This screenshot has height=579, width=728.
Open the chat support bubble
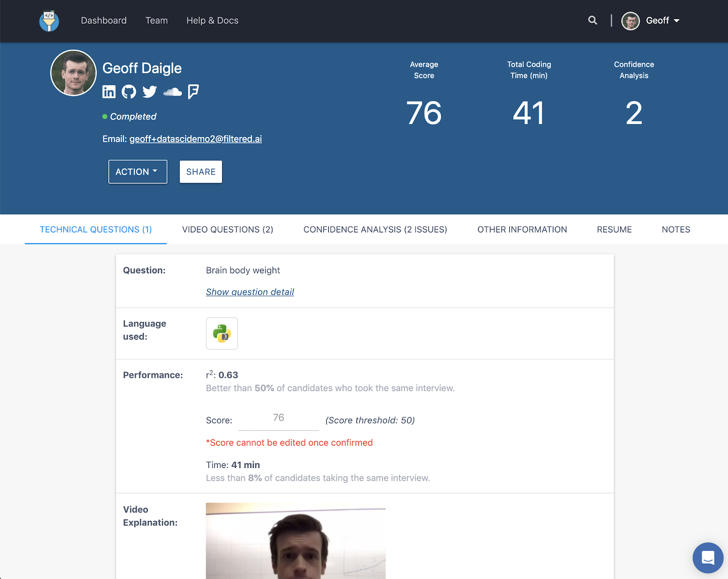pyautogui.click(x=708, y=558)
